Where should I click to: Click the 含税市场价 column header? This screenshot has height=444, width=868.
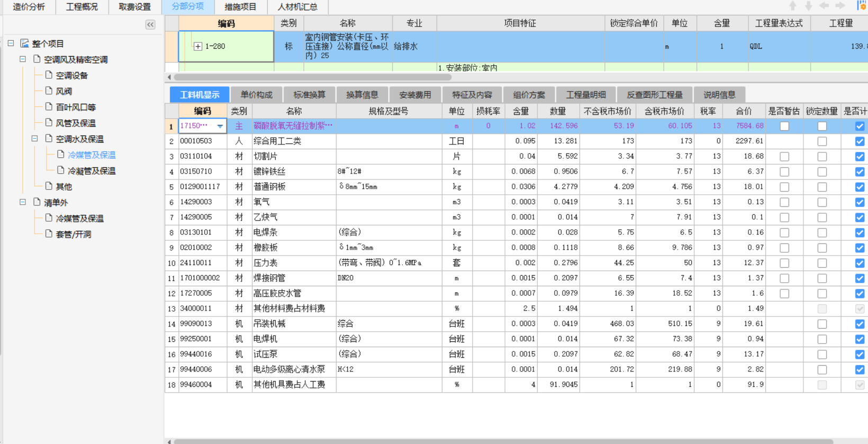point(664,111)
